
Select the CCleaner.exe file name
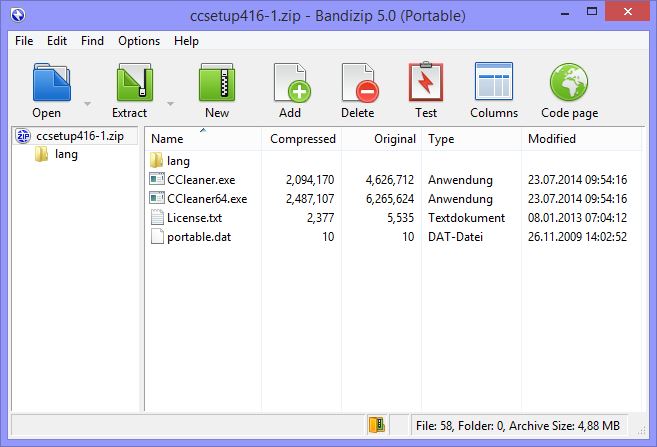(x=201, y=180)
